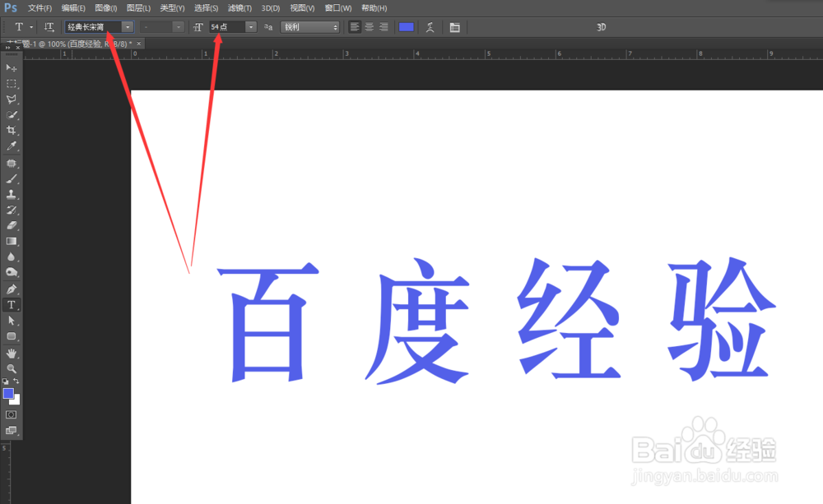Image resolution: width=823 pixels, height=504 pixels.
Task: Select the Rounded Rectangle shape tool
Action: (11, 336)
